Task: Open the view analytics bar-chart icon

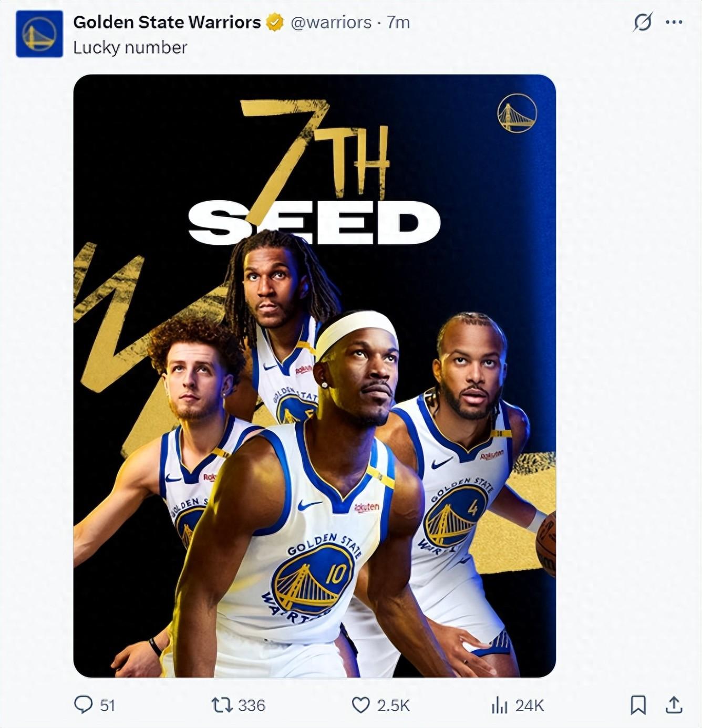Action: point(499,705)
